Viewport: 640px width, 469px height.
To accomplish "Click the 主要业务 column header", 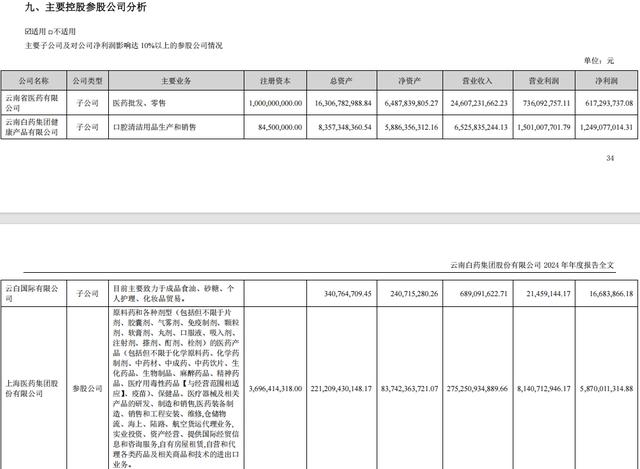I will click(x=176, y=81).
